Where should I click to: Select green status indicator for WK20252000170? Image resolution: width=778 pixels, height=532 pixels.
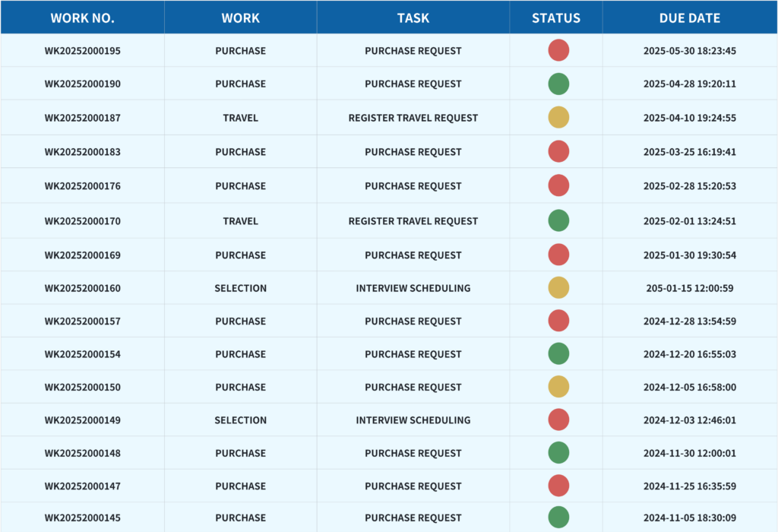click(x=558, y=221)
